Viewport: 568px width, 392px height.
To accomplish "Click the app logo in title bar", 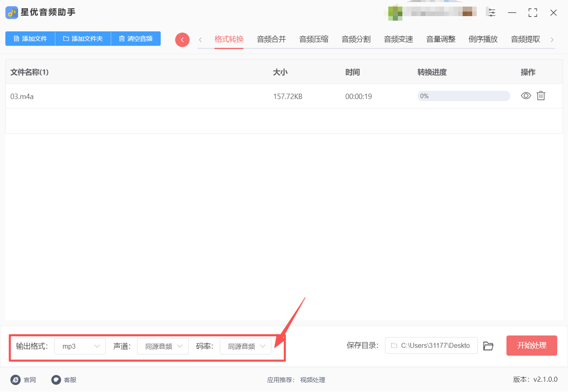I will [x=12, y=12].
